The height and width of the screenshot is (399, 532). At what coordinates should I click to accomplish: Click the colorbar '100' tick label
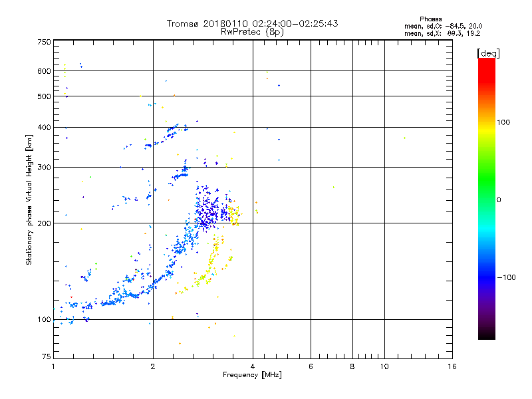(503, 122)
